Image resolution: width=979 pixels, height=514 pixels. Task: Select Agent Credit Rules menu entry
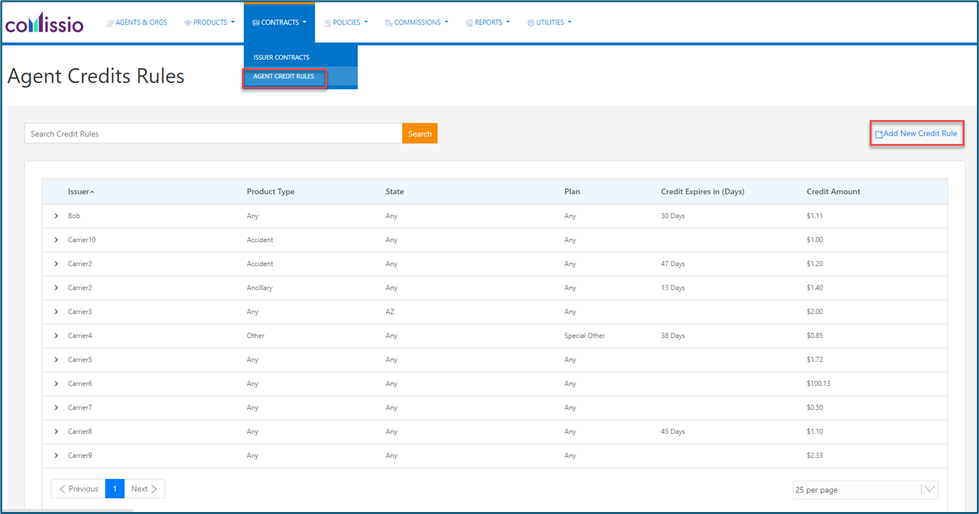point(284,76)
